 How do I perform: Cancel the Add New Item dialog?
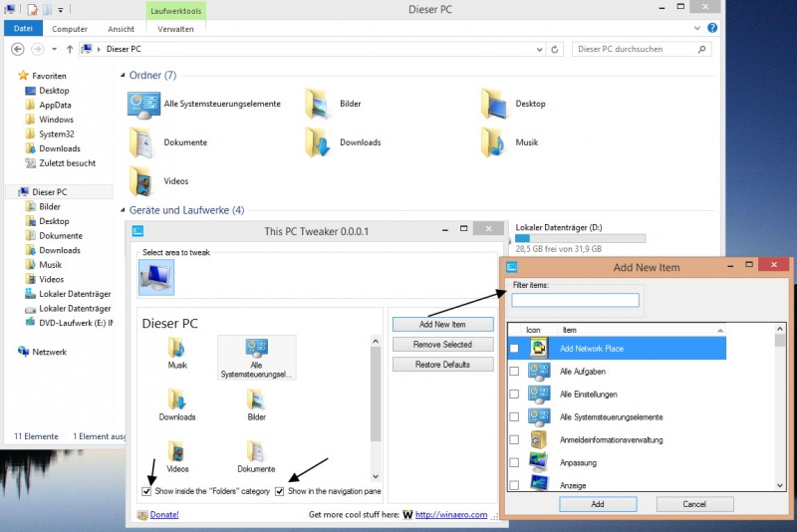tap(694, 504)
